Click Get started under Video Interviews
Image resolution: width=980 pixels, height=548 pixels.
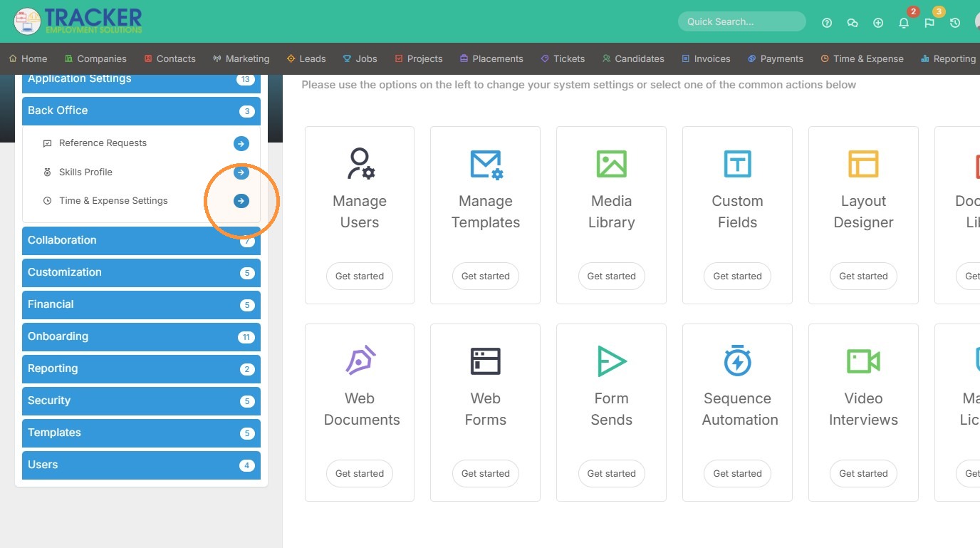863,474
